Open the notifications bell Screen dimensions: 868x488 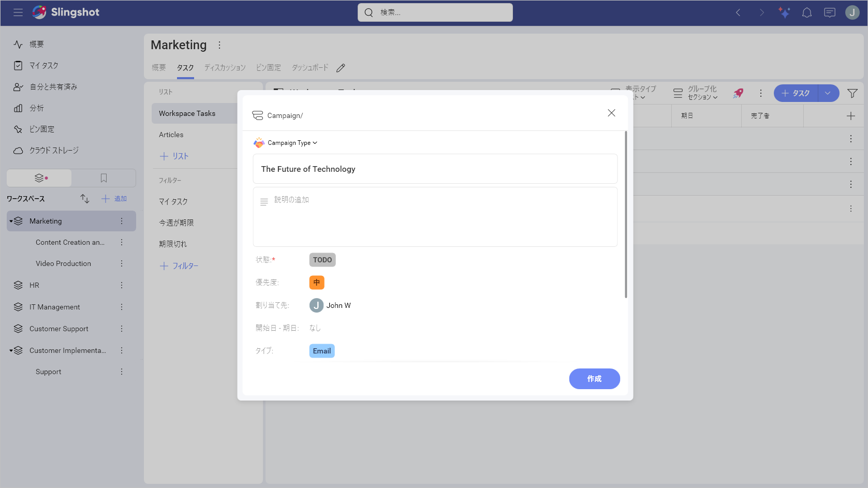pyautogui.click(x=807, y=12)
